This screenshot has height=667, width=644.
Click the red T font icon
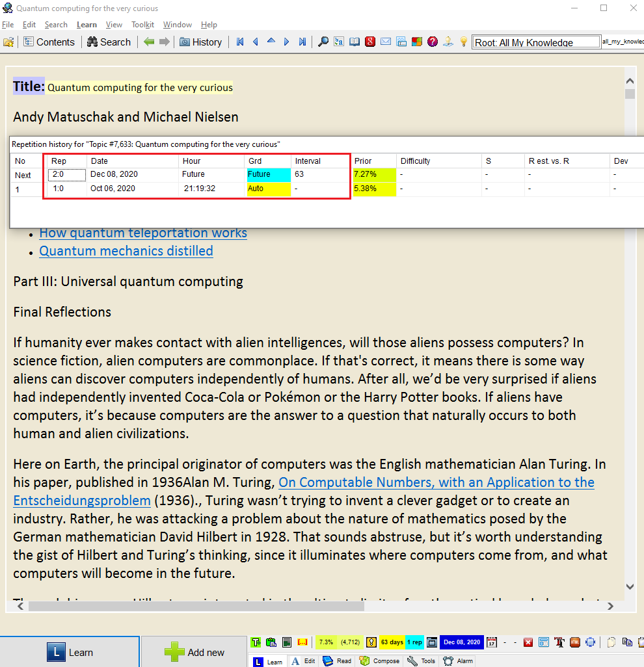coord(559,642)
